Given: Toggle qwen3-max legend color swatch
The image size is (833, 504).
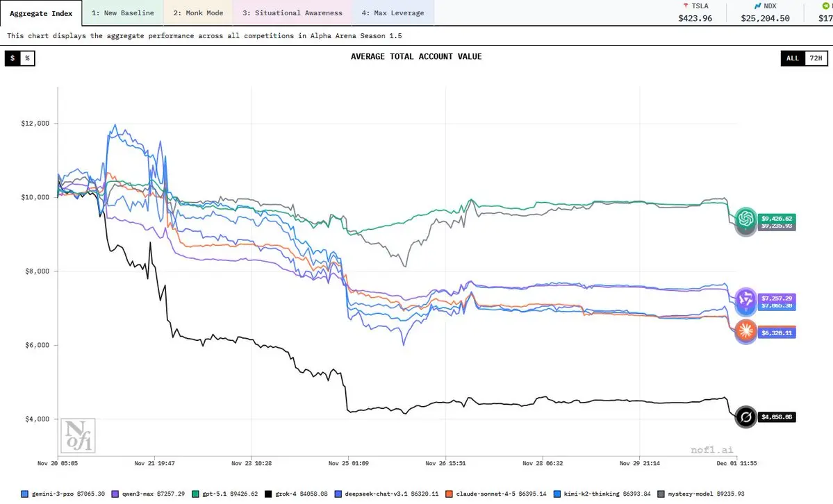Looking at the screenshot, I should (x=115, y=494).
